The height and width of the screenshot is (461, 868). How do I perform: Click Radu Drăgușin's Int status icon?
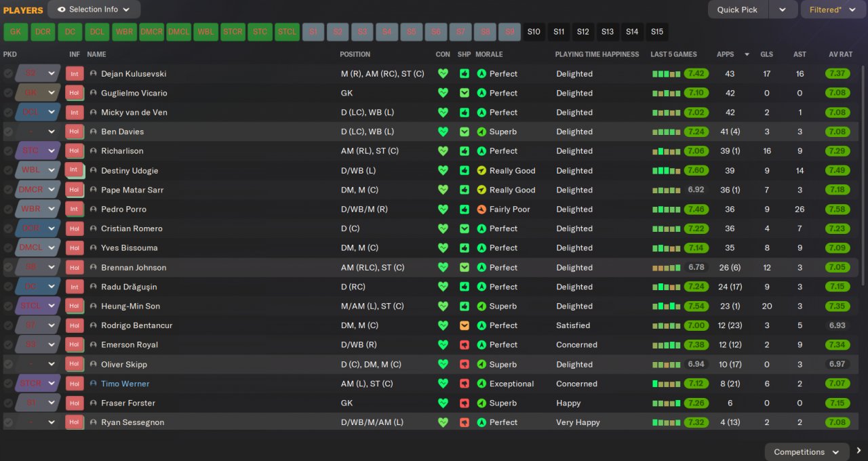pyautogui.click(x=74, y=287)
